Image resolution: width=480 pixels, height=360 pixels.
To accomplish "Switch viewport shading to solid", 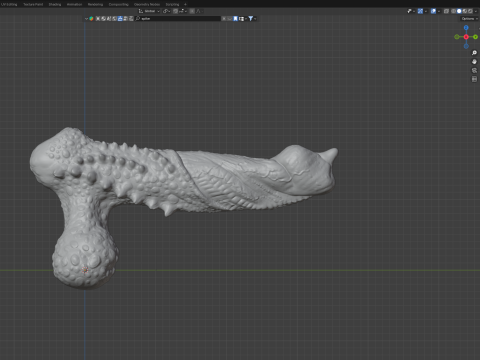I will [459, 11].
